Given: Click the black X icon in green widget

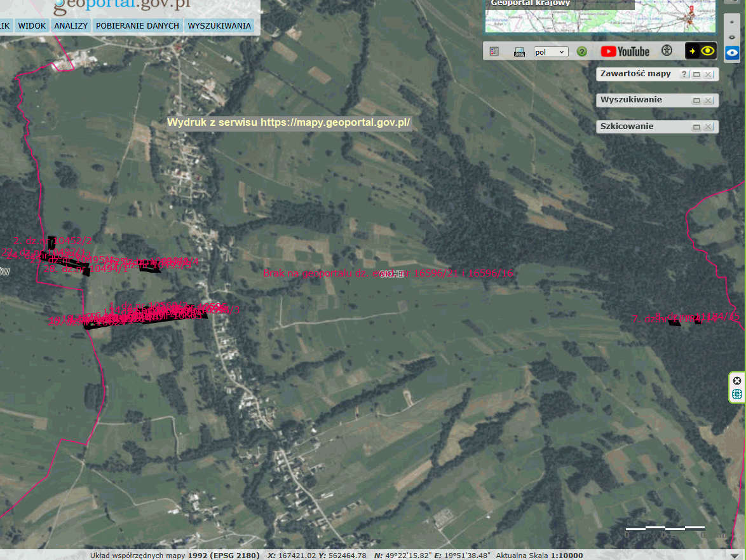Looking at the screenshot, I should [737, 381].
